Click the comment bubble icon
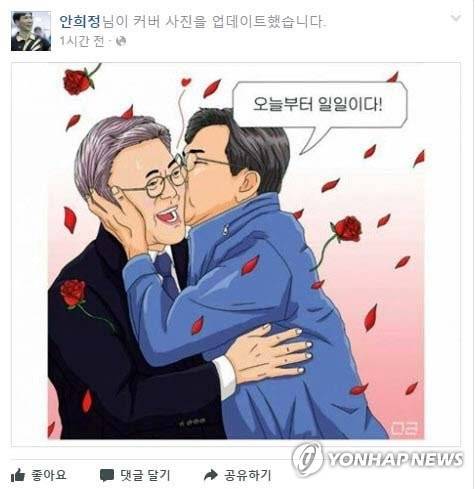Viewport: 475px width, 489px height. pos(107,475)
